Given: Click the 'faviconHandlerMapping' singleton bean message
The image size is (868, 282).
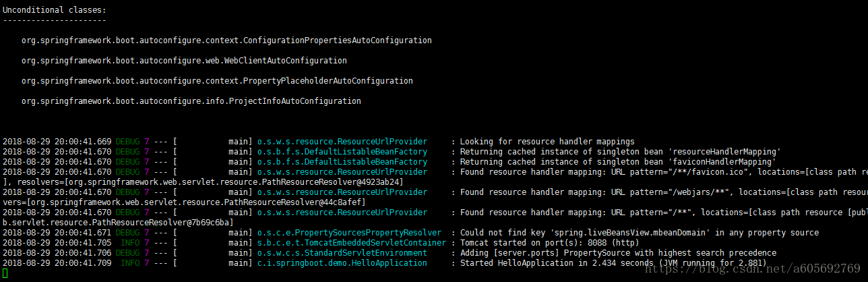Looking at the screenshot, I should click(618, 162).
